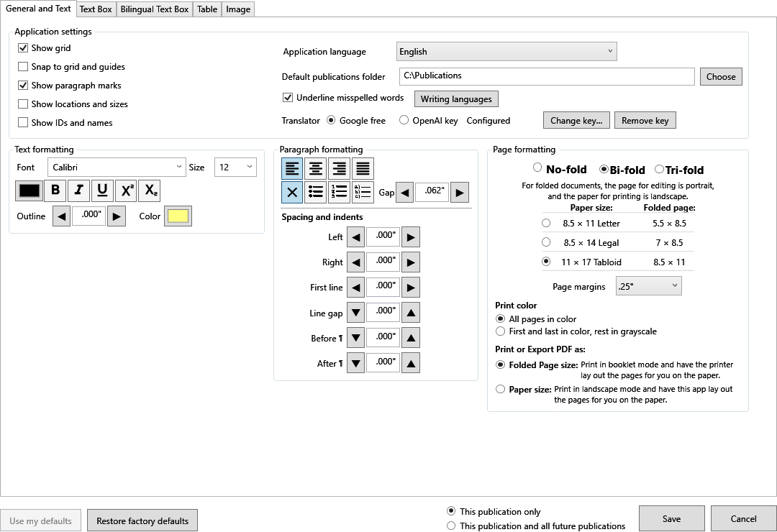Raise the After paragraph spacing

411,363
